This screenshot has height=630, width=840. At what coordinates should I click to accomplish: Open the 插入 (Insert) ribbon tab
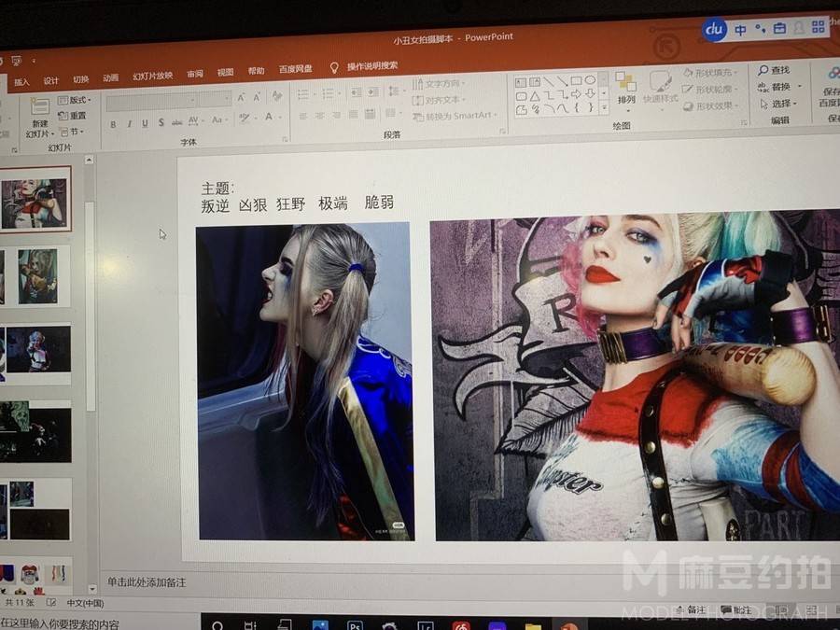22,82
